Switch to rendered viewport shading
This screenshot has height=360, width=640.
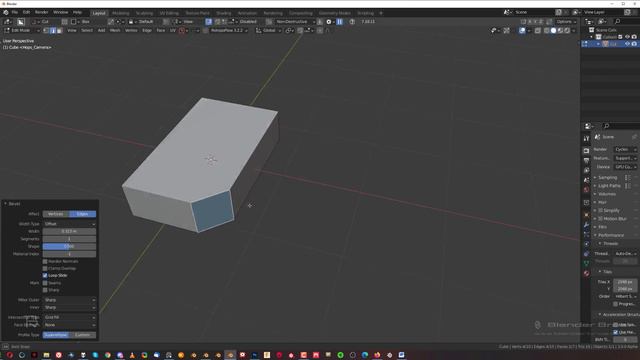coord(567,31)
